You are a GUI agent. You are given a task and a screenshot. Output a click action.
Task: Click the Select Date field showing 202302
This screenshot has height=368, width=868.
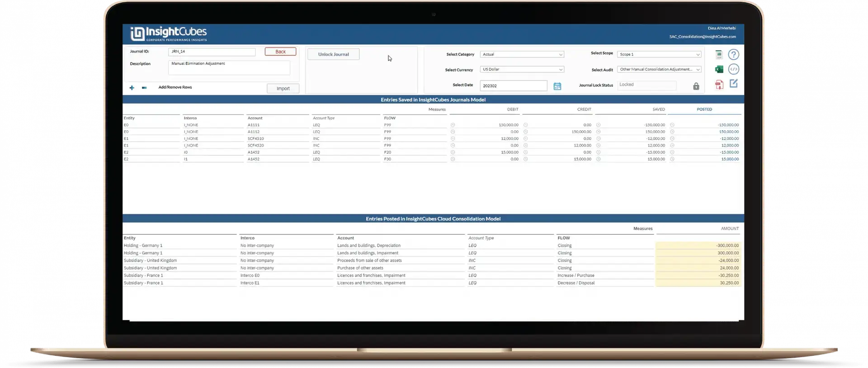[514, 86]
